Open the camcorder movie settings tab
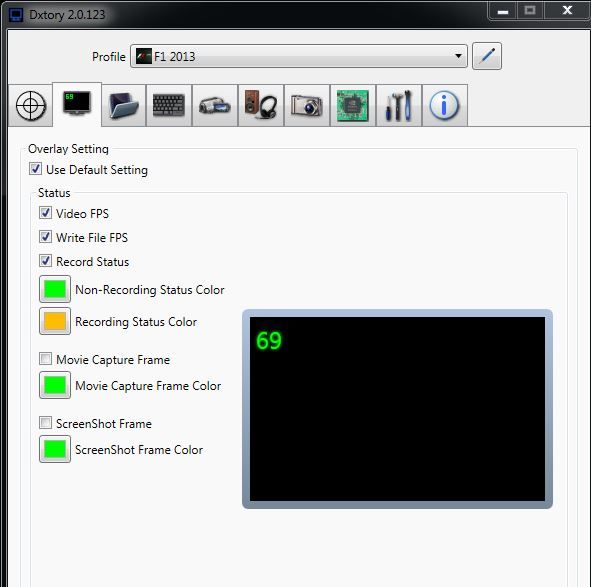The height and width of the screenshot is (587, 591). tap(215, 106)
